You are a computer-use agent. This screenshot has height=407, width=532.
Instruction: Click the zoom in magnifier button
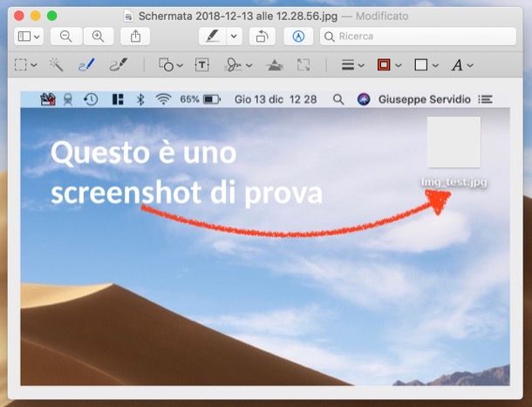[98, 37]
